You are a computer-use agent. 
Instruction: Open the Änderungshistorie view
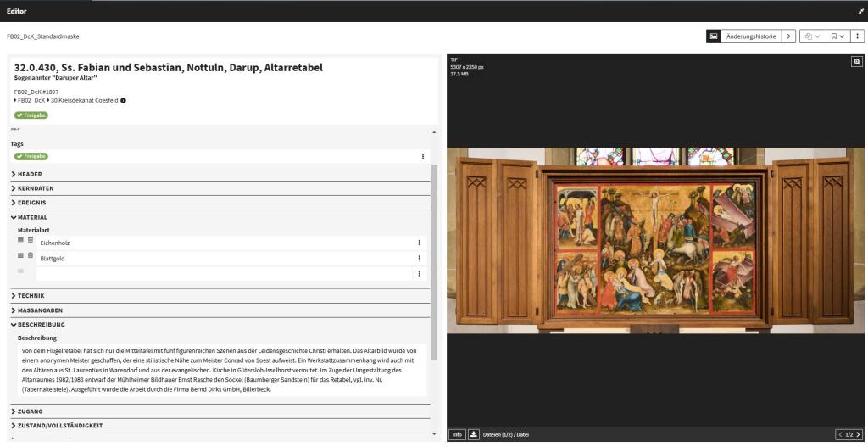[x=750, y=36]
